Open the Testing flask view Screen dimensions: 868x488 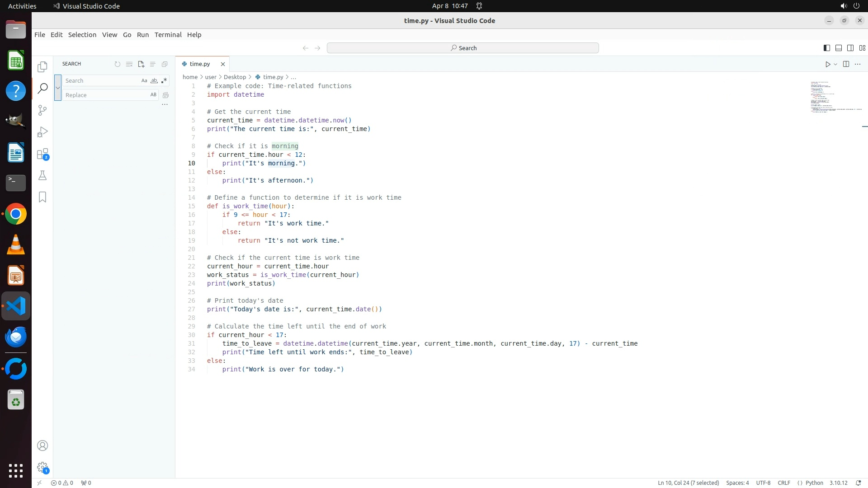pyautogui.click(x=42, y=175)
